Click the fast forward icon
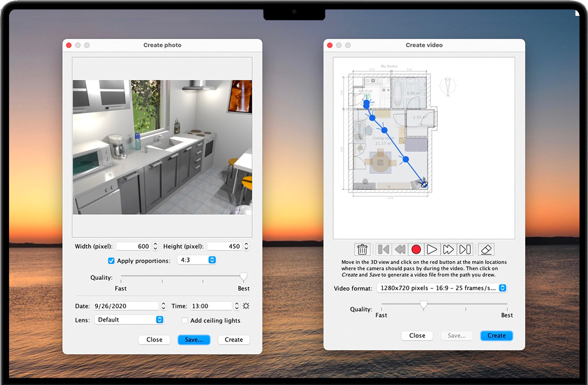The height and width of the screenshot is (385, 588). tap(448, 249)
